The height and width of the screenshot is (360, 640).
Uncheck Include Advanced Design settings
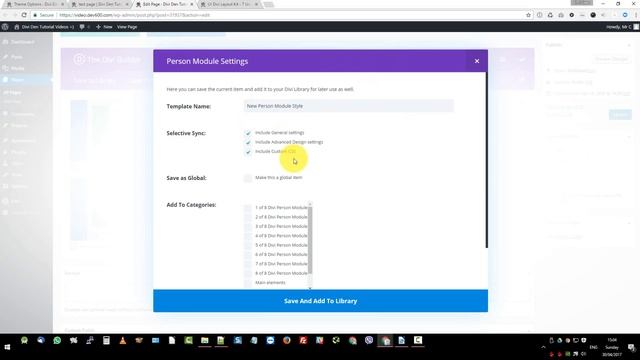pyautogui.click(x=248, y=142)
